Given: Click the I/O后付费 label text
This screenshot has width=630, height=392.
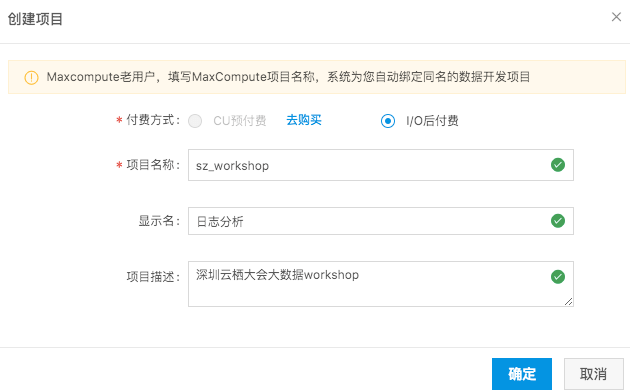Looking at the screenshot, I should tap(432, 121).
